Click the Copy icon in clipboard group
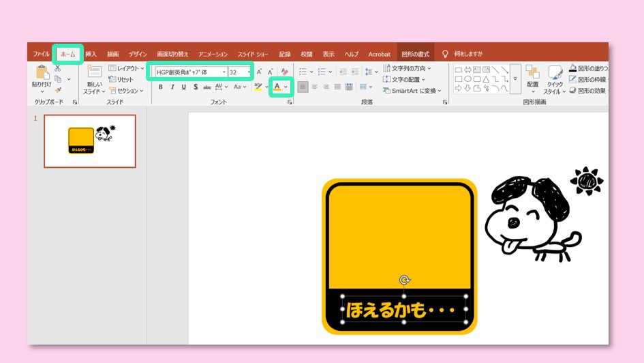This screenshot has height=363, width=644. point(58,79)
